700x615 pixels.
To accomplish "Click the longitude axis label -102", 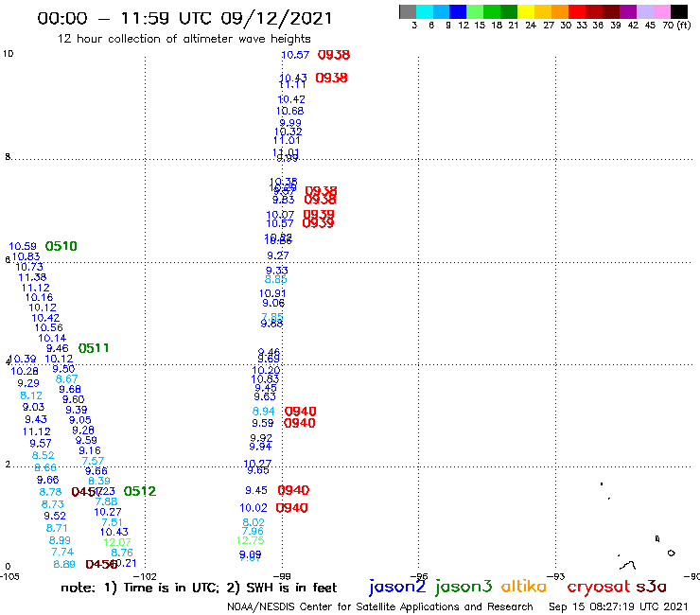I will click(x=145, y=576).
